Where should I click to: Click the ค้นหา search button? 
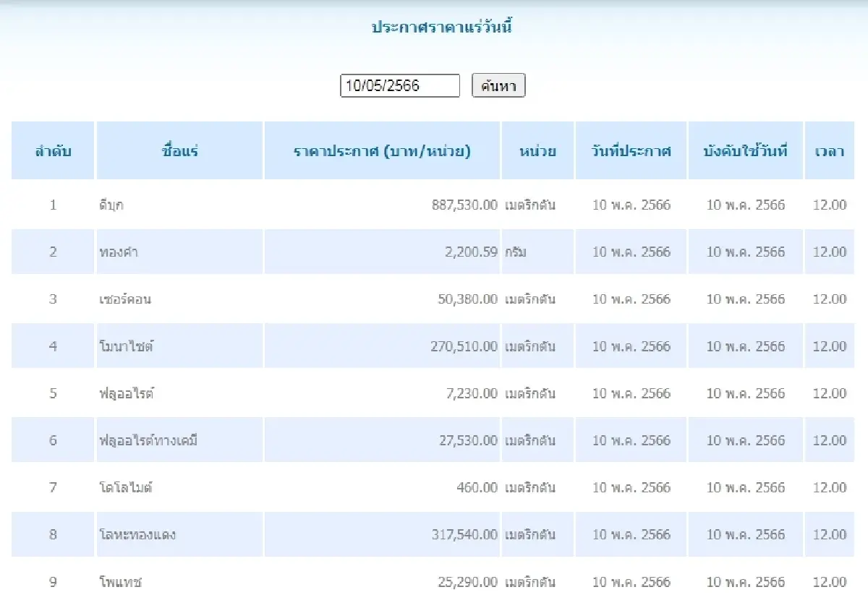pos(498,86)
